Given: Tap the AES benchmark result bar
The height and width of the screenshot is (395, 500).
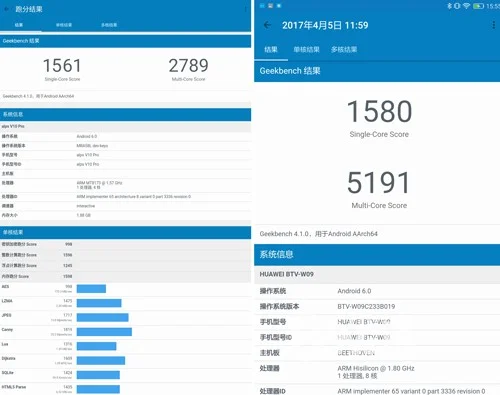Looking at the screenshot, I should coord(91,289).
